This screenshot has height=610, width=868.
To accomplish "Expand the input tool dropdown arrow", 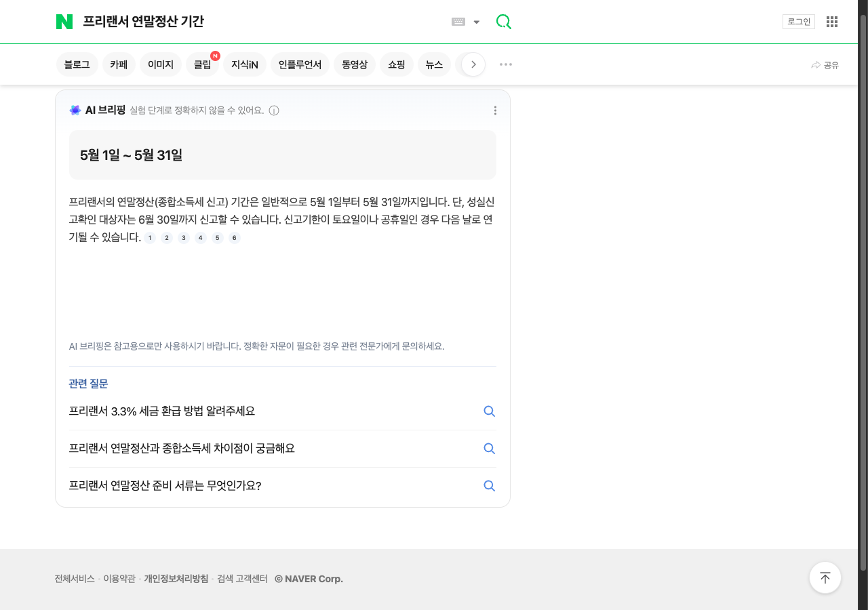I will pos(477,22).
